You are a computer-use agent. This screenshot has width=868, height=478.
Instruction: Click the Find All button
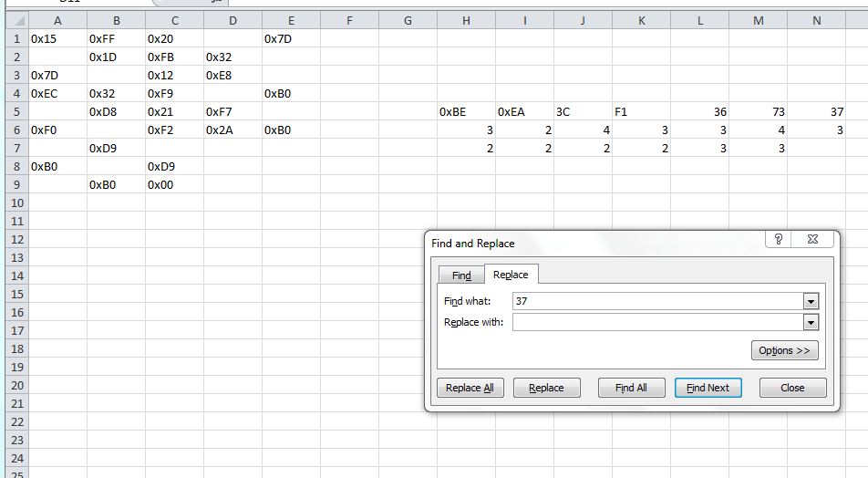tap(631, 388)
